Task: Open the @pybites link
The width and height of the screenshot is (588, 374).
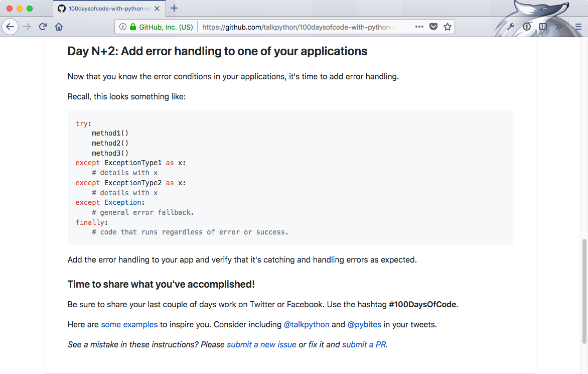Action: [364, 324]
